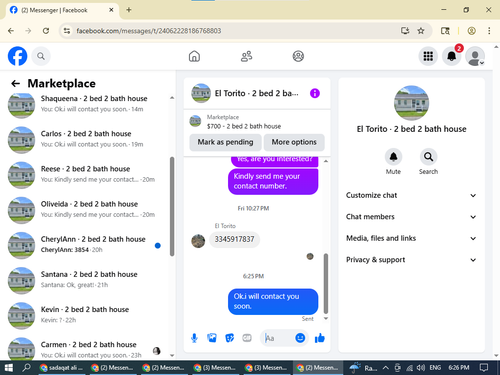This screenshot has width=500, height=375.
Task: Open Santana 2 bed 2 bath conversation
Action: click(x=87, y=280)
